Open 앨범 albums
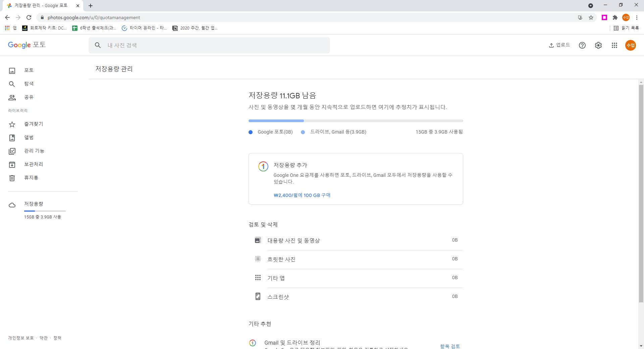This screenshot has width=644, height=349. pos(29,137)
